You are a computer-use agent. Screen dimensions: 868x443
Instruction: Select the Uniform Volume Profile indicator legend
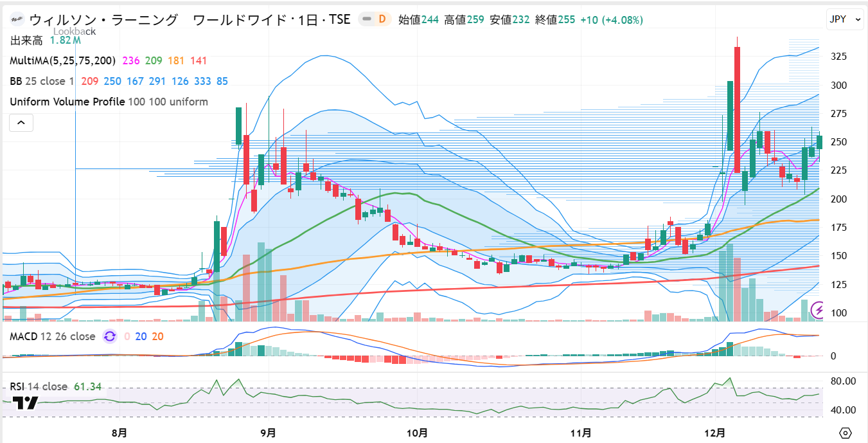coord(67,102)
